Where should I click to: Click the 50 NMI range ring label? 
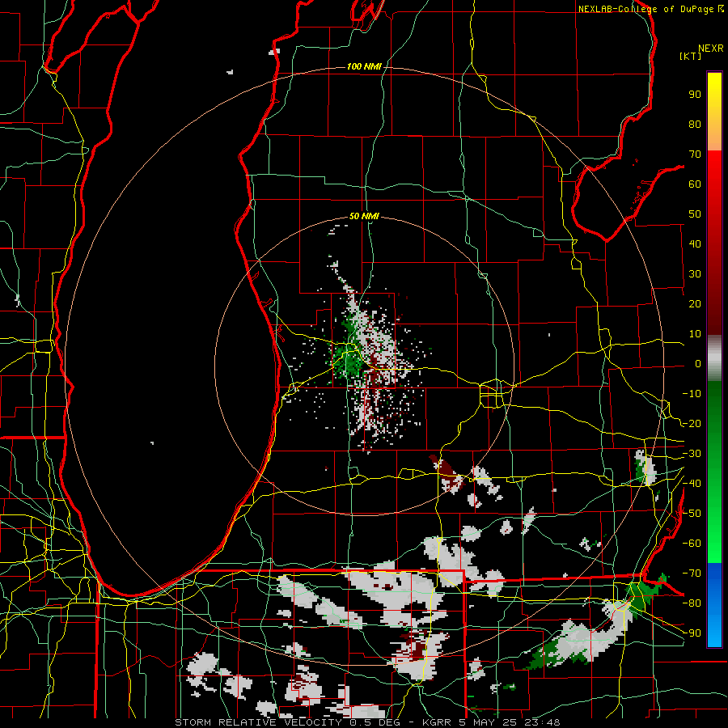point(364,216)
